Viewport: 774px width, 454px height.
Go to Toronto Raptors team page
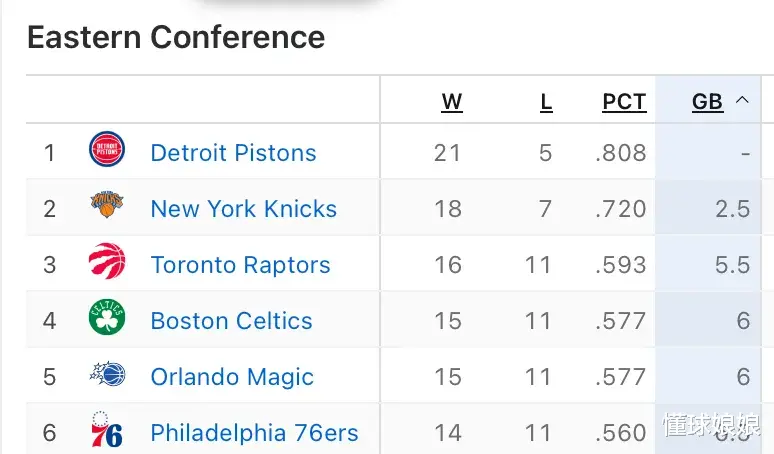pyautogui.click(x=240, y=265)
